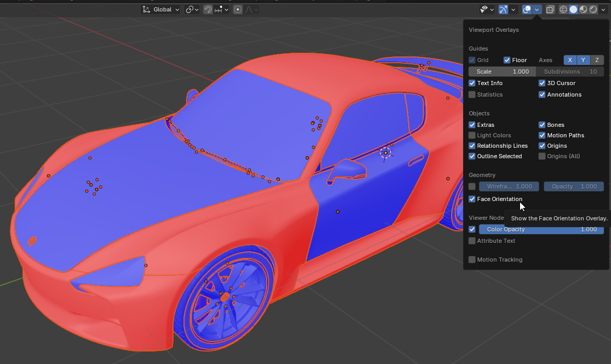This screenshot has width=611, height=364.
Task: Open the Global transform orientation dropdown
Action: click(160, 9)
